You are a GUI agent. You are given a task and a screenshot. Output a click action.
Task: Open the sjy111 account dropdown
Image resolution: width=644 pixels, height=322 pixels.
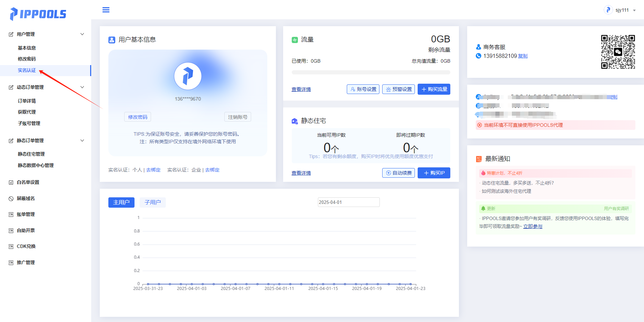click(621, 10)
